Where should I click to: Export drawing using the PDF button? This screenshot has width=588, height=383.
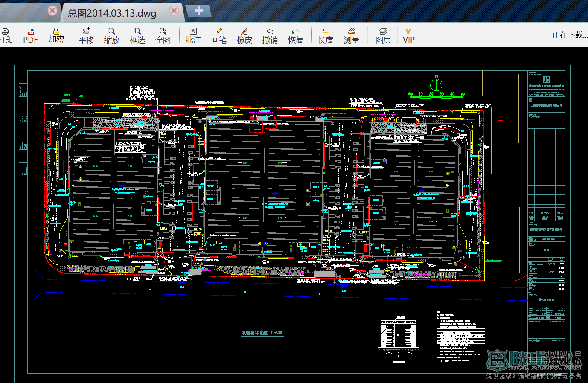click(x=30, y=35)
